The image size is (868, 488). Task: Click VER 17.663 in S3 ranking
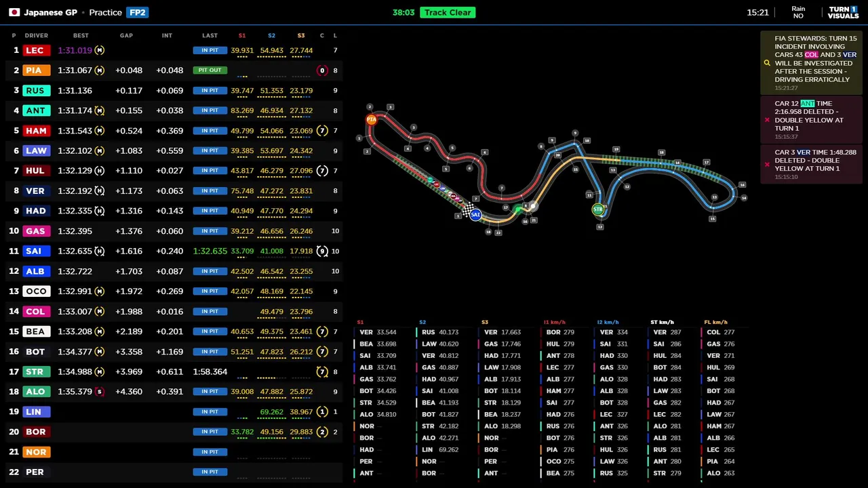(502, 332)
